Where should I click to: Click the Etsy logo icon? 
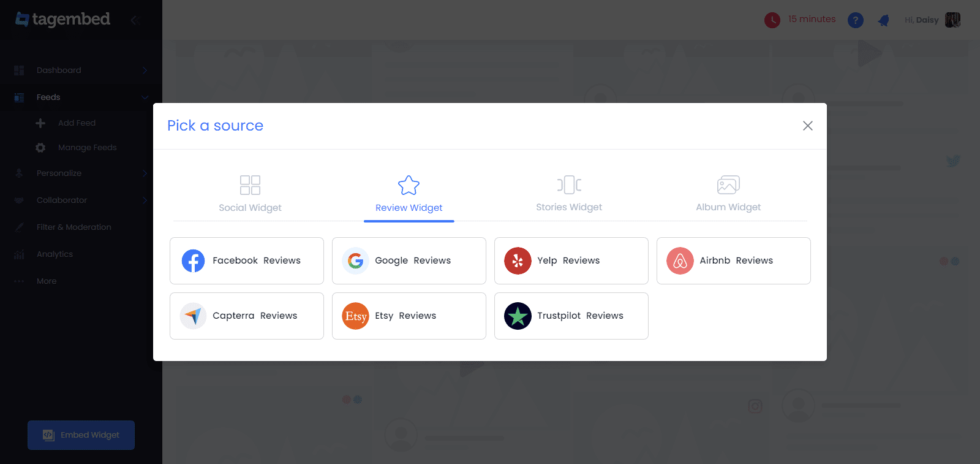(x=355, y=316)
